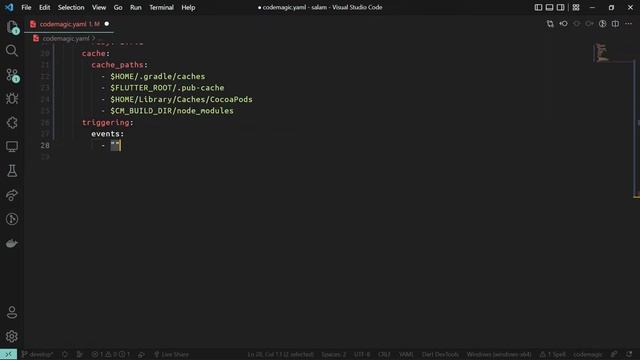Select the codemagic.yaml editor tab
640x360 pixels.
69,24
